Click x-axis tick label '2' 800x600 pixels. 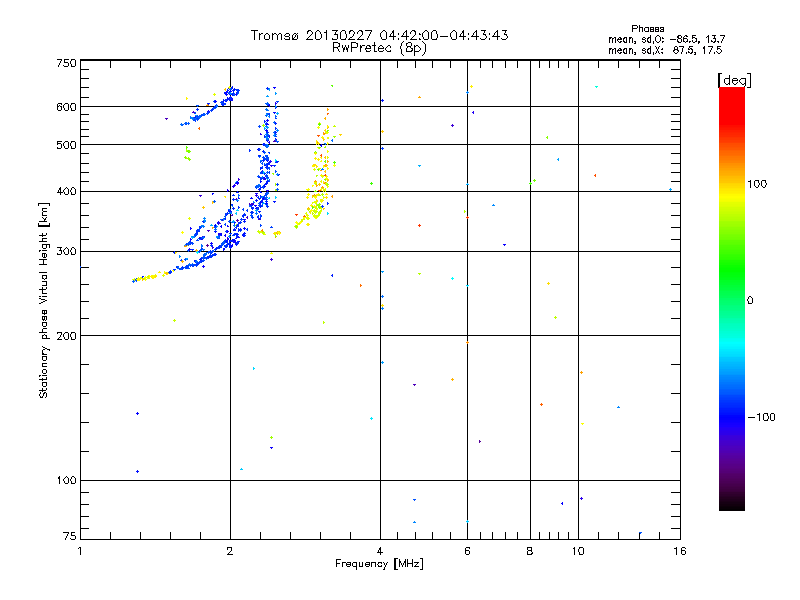230,551
